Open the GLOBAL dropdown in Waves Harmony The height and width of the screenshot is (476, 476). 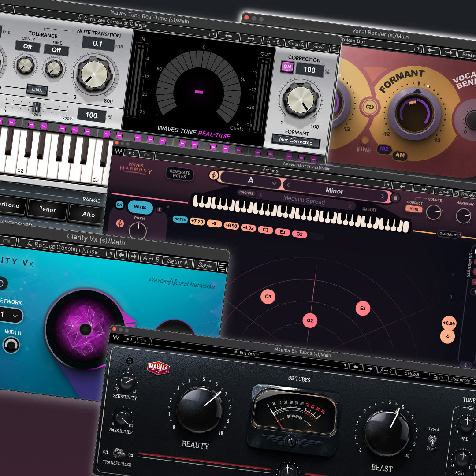(448, 234)
